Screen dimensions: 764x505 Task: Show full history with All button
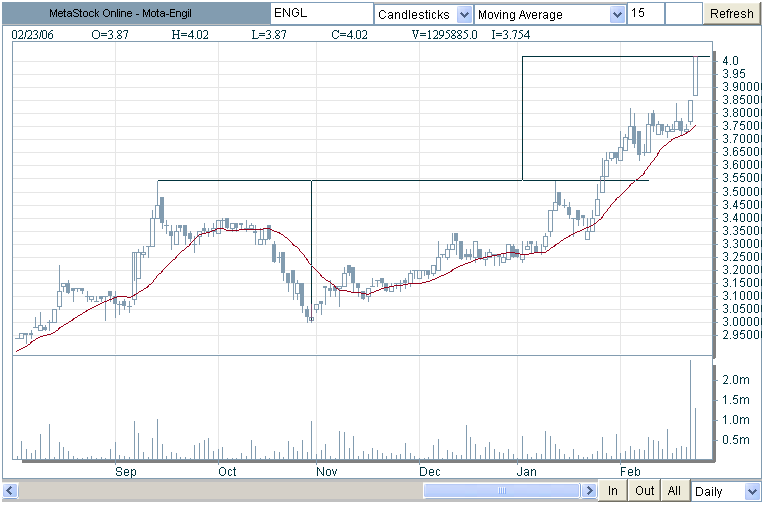tap(675, 491)
